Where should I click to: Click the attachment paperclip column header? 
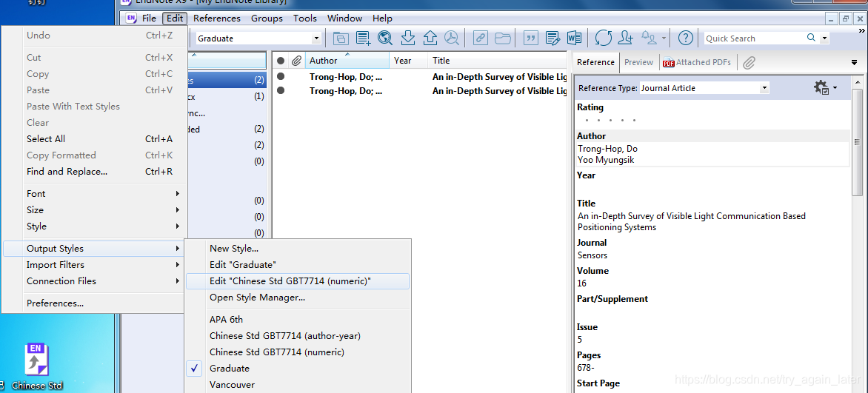coord(297,61)
